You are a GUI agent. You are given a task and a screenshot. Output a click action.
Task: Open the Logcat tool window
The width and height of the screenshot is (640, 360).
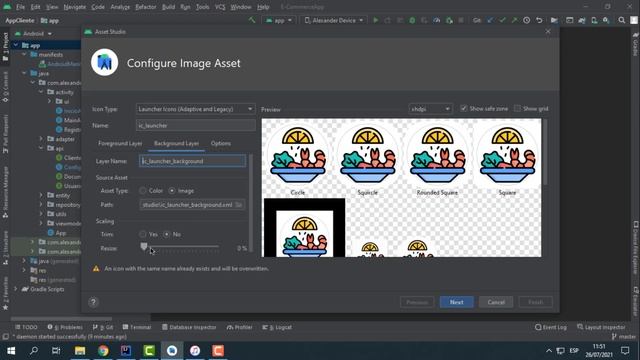(x=277, y=327)
